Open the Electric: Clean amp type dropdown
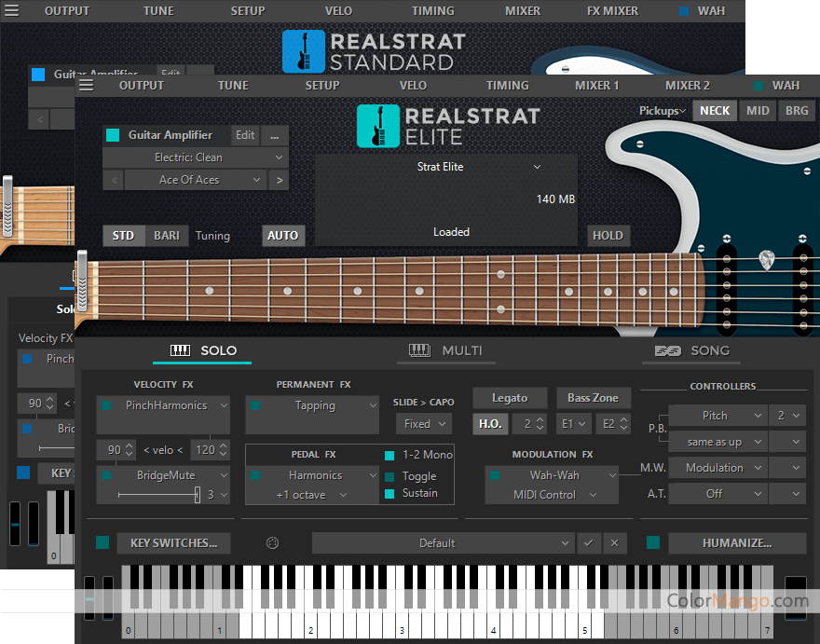Viewport: 820px width, 644px height. 196,158
